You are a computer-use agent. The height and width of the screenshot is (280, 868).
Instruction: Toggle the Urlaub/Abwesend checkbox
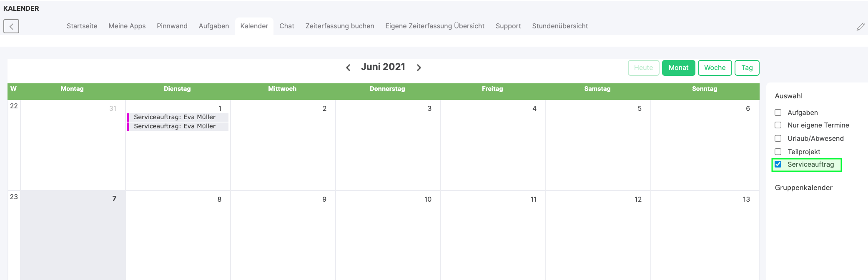[x=778, y=138]
